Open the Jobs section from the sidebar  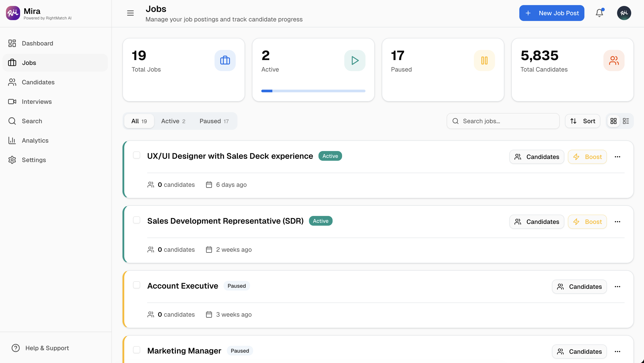pos(28,62)
